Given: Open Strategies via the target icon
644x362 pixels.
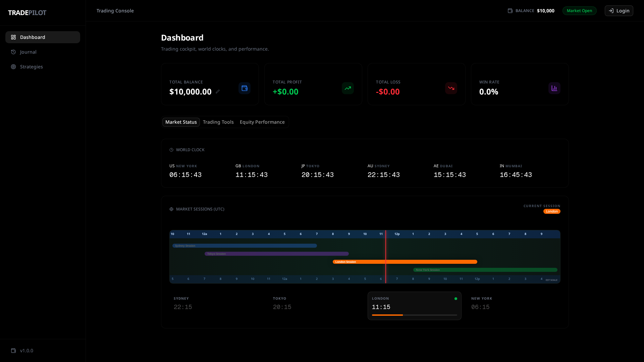Looking at the screenshot, I should [13, 67].
